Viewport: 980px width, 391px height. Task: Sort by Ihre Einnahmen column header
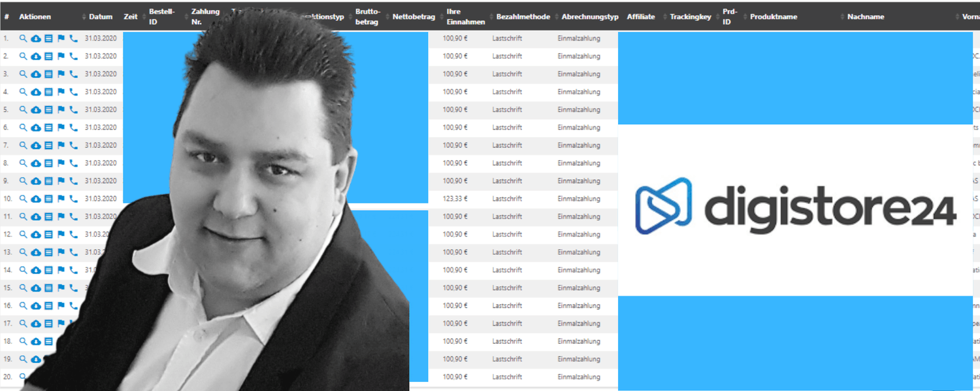(x=465, y=17)
